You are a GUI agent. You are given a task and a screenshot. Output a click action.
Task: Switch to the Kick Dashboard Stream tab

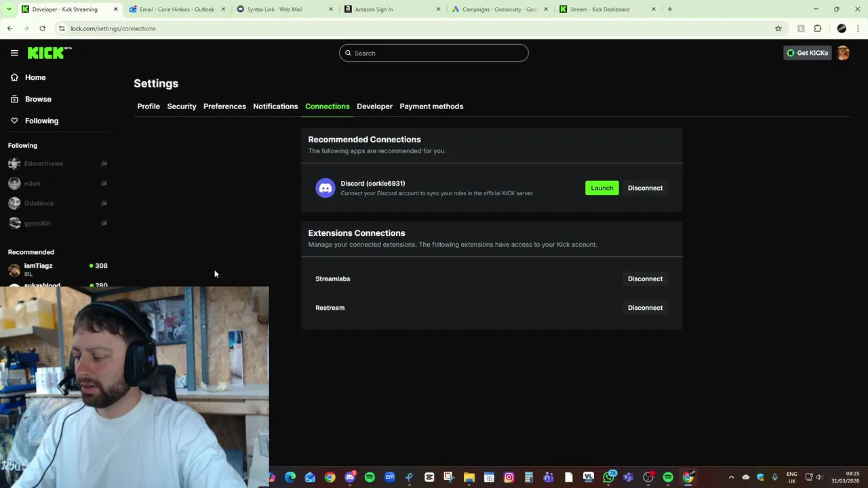tap(607, 9)
